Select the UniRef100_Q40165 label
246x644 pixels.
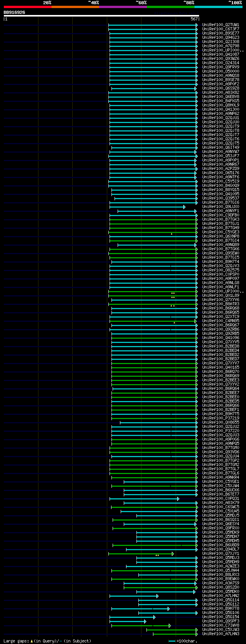click(221, 367)
